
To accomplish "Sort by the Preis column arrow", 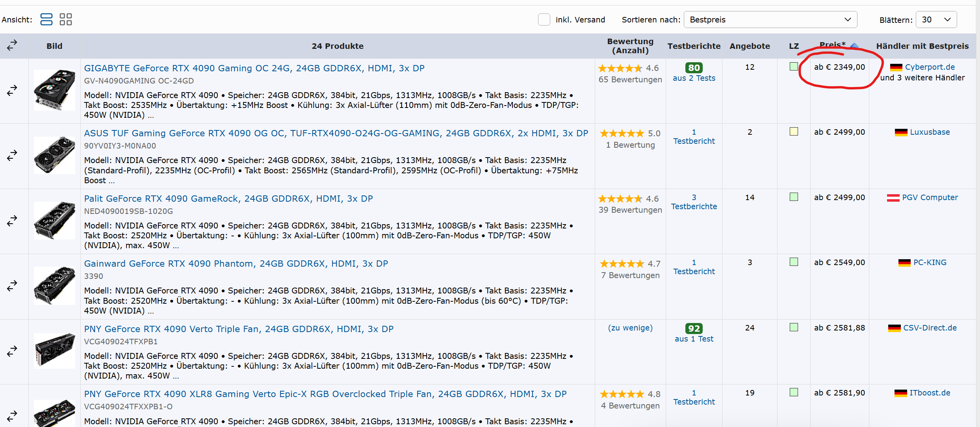I will coord(854,46).
